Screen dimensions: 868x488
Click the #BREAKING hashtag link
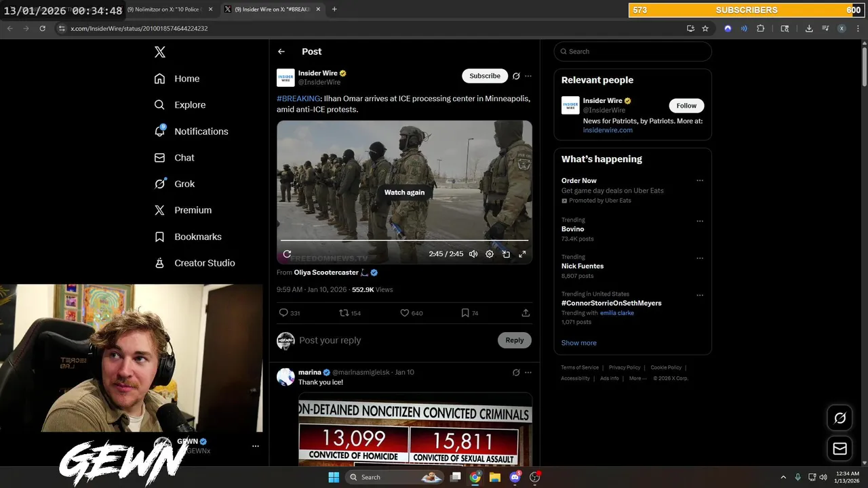point(298,98)
